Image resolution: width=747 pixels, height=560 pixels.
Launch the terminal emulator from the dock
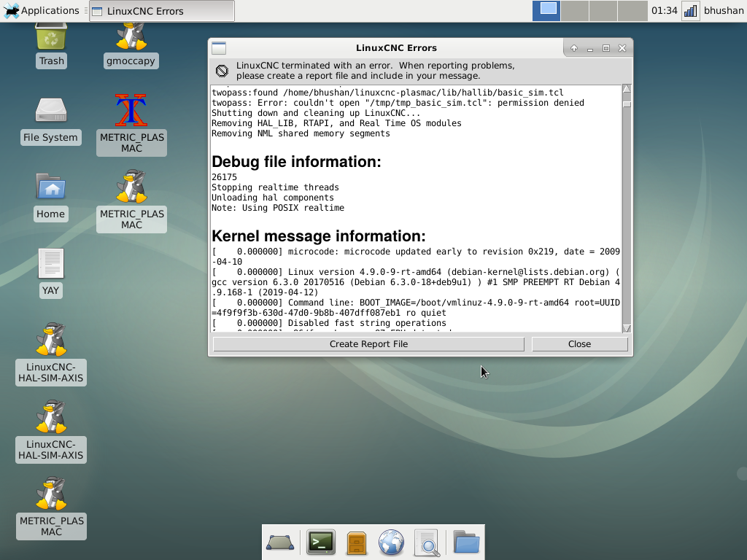click(320, 542)
